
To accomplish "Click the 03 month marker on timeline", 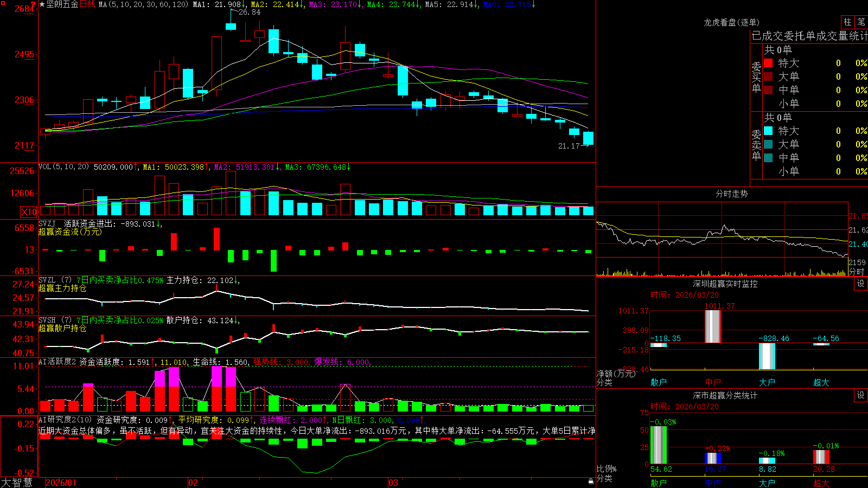I will [393, 483].
